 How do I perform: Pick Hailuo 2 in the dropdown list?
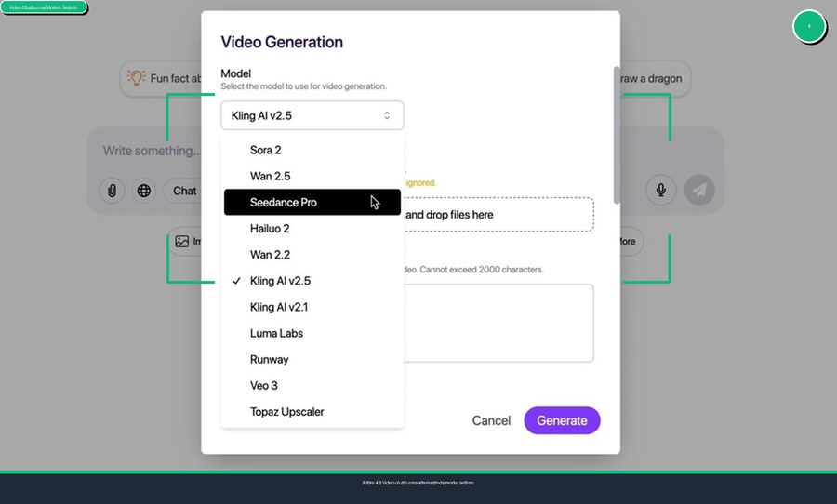(x=270, y=228)
